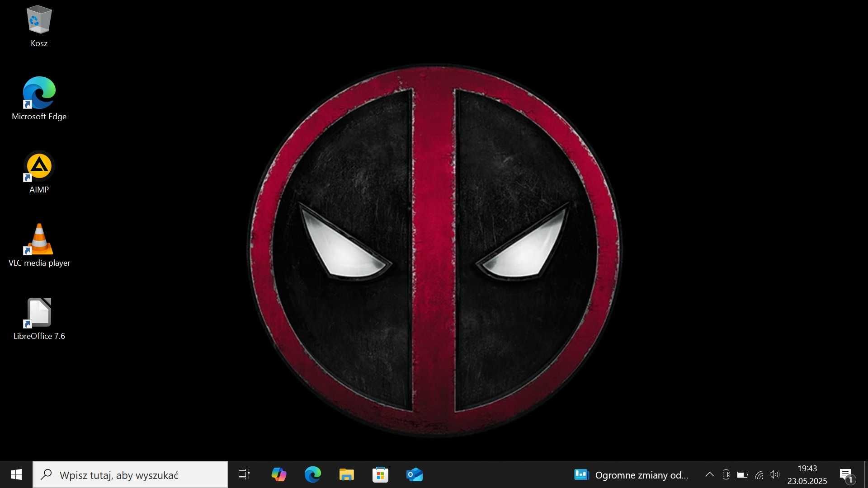
Task: Show hidden system tray icons
Action: [x=710, y=474]
